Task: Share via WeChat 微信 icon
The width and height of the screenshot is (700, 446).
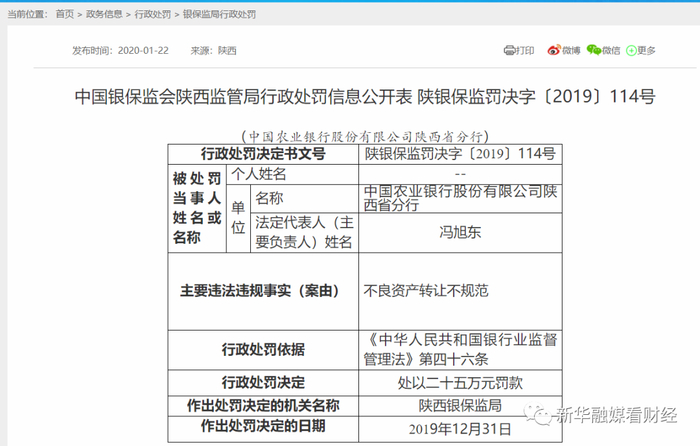Action: point(593,50)
